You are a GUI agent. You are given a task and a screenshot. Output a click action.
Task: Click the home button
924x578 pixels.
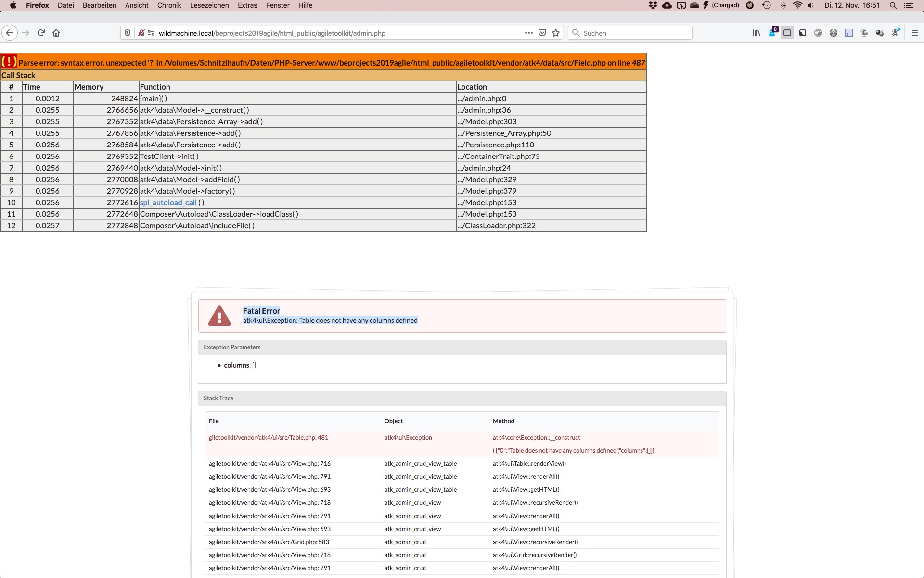[x=56, y=33]
